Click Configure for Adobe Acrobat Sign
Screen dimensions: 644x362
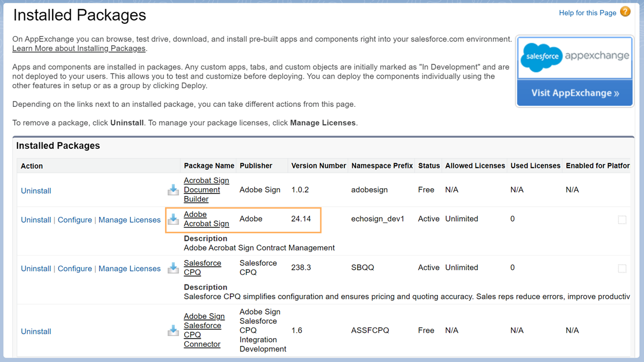[75, 220]
